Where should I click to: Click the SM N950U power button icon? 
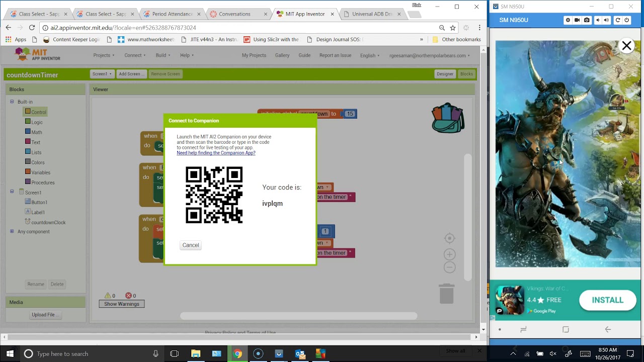[627, 20]
